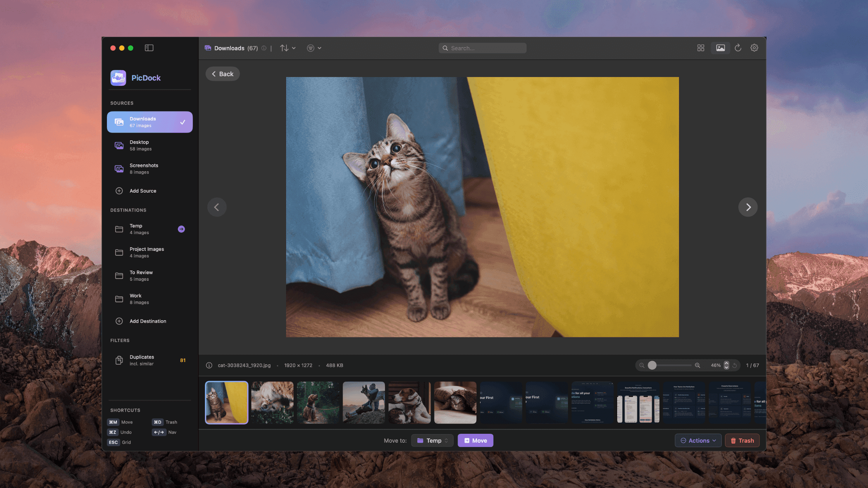This screenshot has height=488, width=868.
Task: Click the Trash button at bottom right
Action: [x=742, y=440]
